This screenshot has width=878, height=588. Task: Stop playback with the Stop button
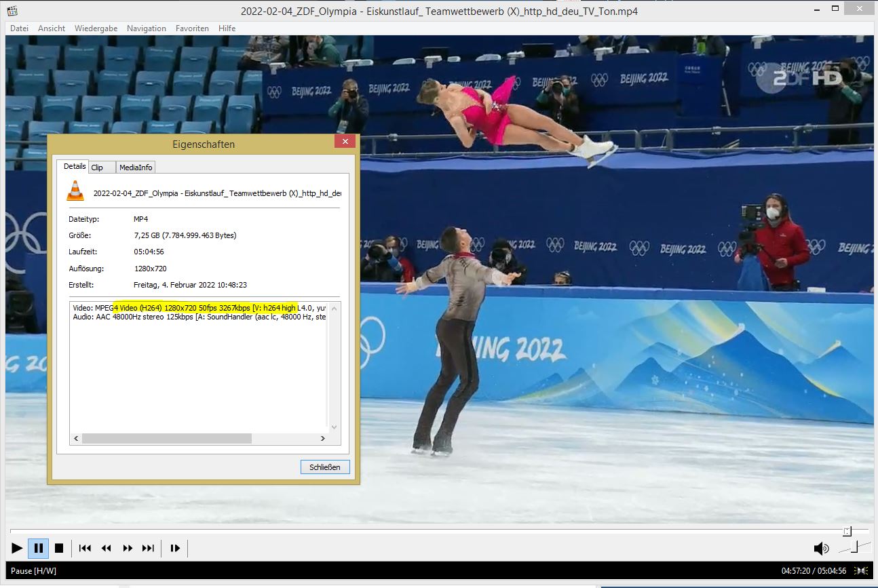coord(59,548)
